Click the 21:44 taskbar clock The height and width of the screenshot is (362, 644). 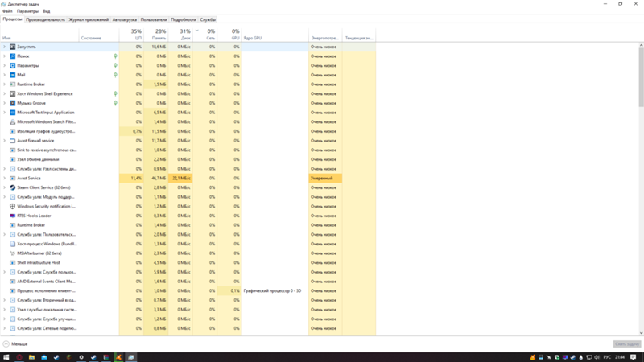tap(620, 357)
